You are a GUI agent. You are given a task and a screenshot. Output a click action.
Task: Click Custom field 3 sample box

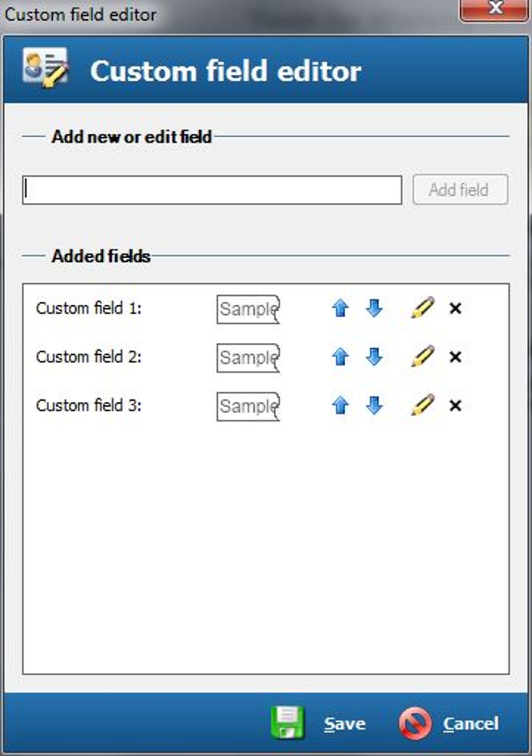[x=248, y=406]
